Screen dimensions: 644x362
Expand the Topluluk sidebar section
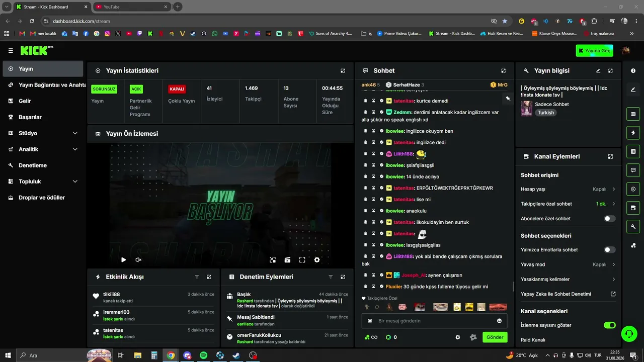click(x=75, y=182)
